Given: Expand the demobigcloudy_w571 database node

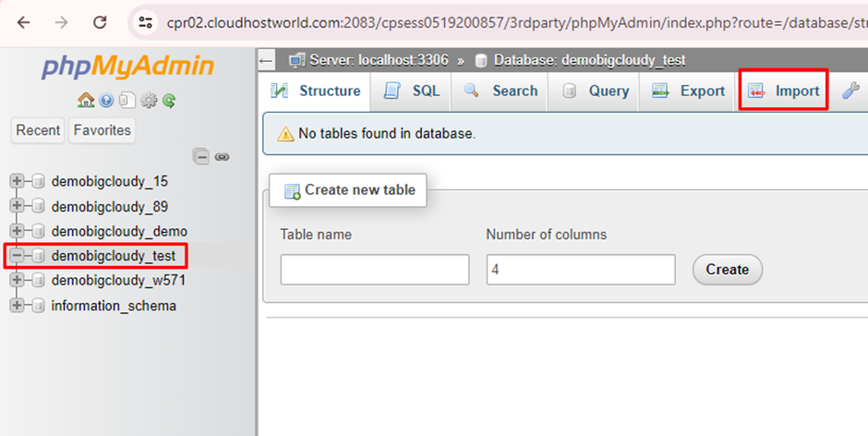Looking at the screenshot, I should (x=17, y=281).
